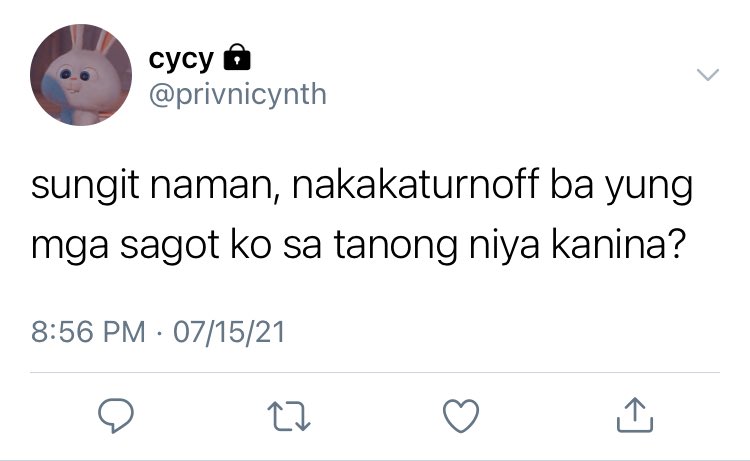The width and height of the screenshot is (750, 461).
Task: Like the tweet with the heart icon
Action: pos(461,416)
